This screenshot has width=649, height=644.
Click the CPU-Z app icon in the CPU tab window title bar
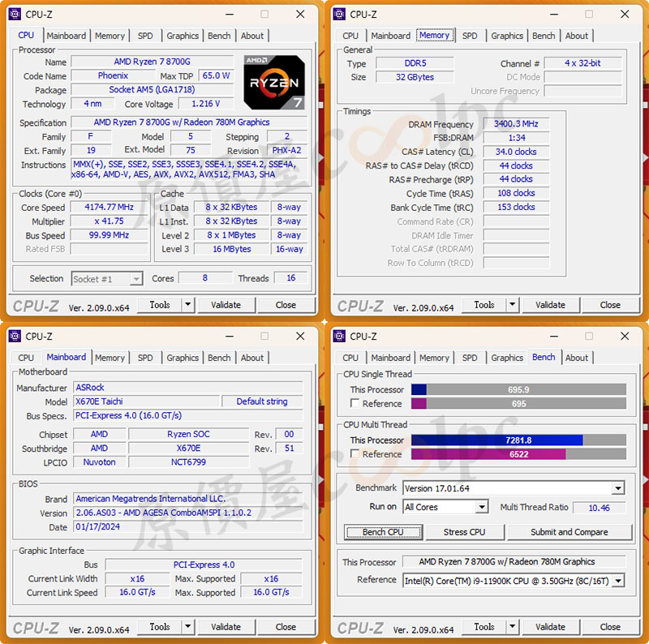(15, 14)
